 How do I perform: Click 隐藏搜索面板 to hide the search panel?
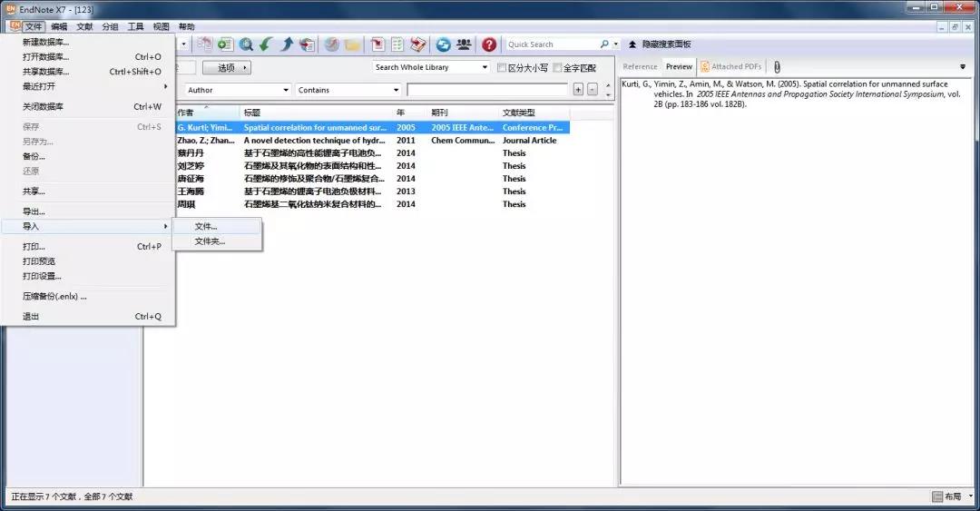coord(666,44)
